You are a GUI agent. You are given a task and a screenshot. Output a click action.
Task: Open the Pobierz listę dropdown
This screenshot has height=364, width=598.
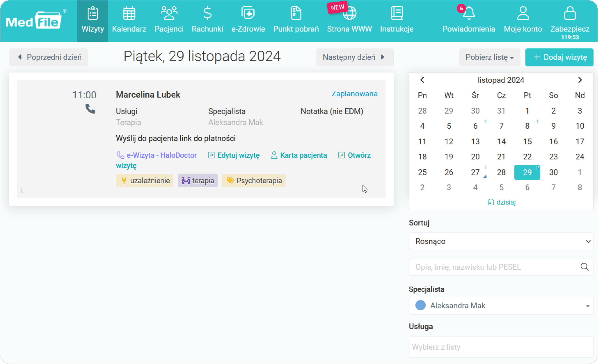(x=489, y=57)
